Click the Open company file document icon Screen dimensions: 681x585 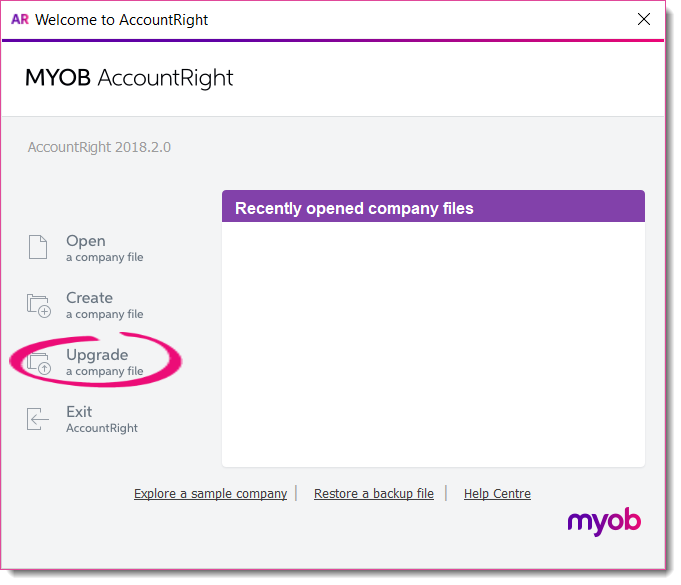tap(38, 247)
